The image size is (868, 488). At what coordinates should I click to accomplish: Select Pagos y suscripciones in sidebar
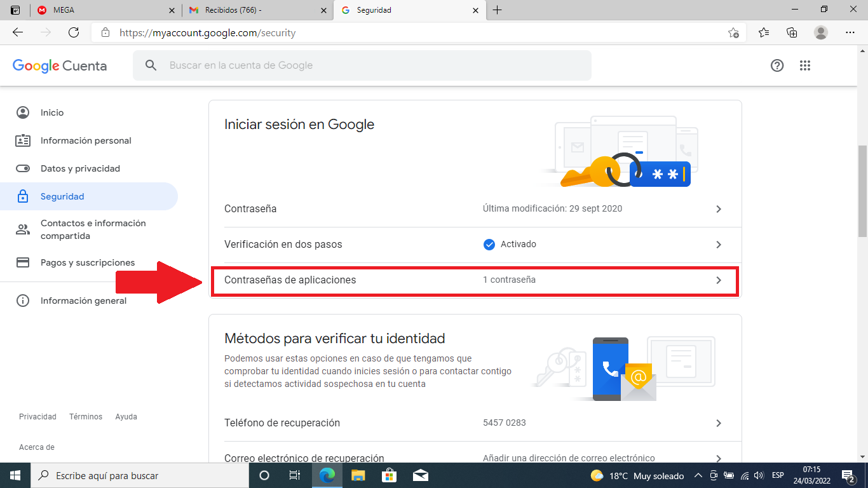88,262
